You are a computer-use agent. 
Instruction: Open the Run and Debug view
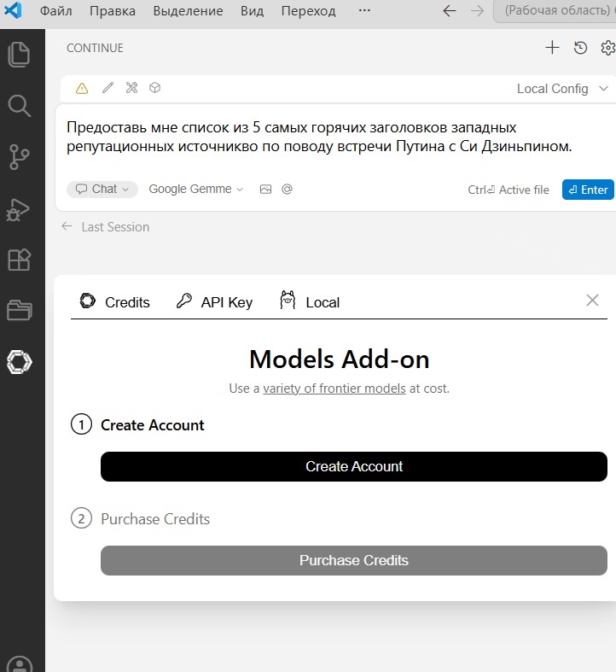pyautogui.click(x=18, y=210)
